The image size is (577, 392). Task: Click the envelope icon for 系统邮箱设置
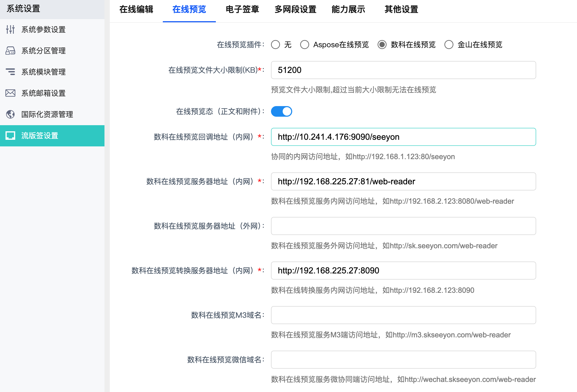10,93
